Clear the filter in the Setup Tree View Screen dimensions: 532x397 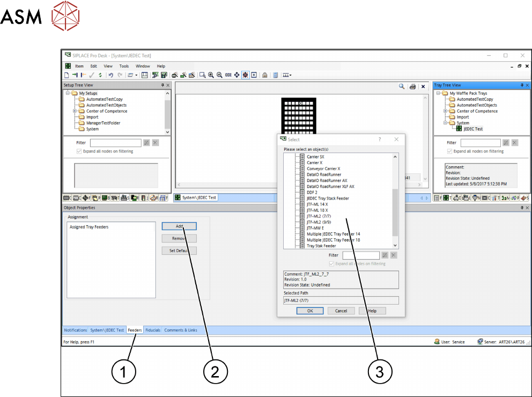tap(156, 143)
